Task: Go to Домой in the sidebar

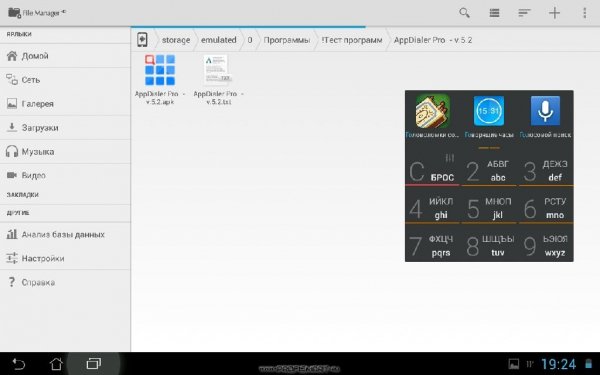Action: click(65, 56)
